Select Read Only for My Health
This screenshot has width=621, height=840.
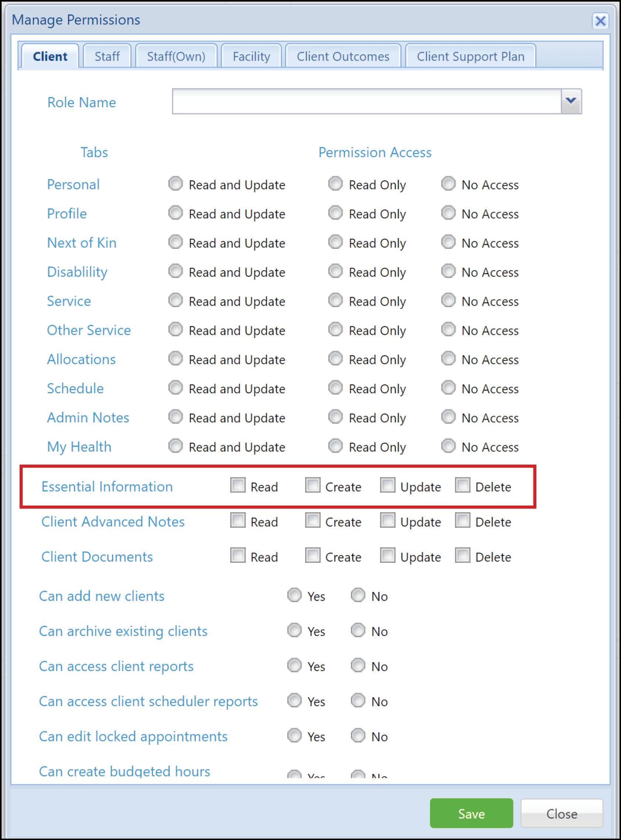pyautogui.click(x=335, y=446)
